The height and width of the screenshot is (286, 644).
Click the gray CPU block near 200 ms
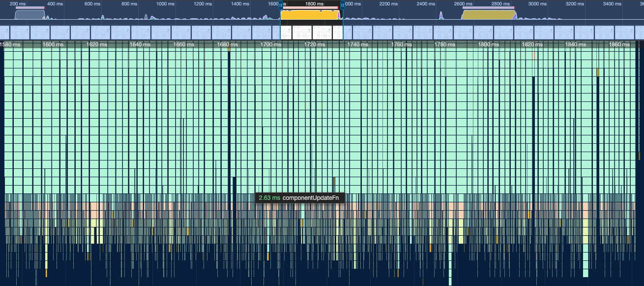(29, 15)
